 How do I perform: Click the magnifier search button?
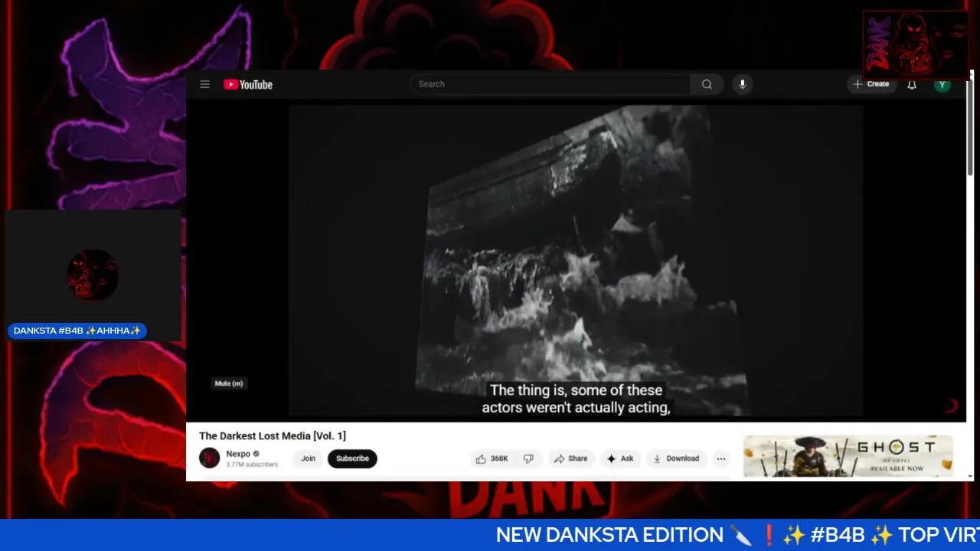[707, 84]
